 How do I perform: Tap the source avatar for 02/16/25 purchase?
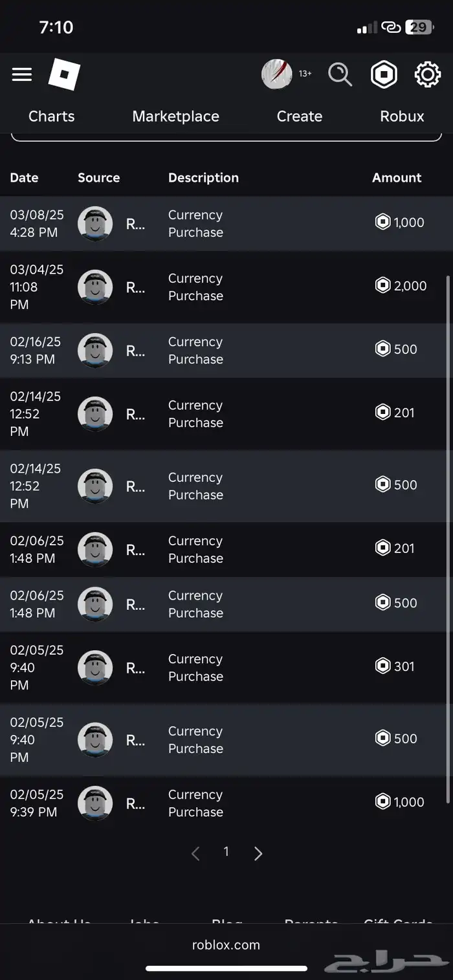tap(95, 351)
